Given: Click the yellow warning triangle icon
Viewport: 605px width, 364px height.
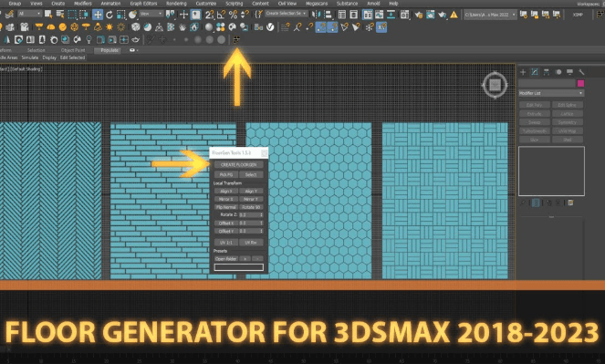Looking at the screenshot, I should (x=454, y=15).
